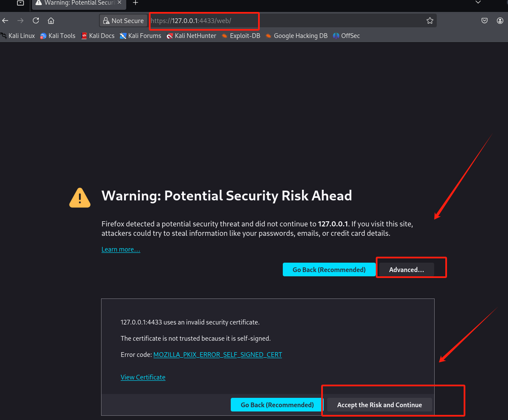Click the forward navigation arrow
This screenshot has width=508, height=420.
(20, 21)
